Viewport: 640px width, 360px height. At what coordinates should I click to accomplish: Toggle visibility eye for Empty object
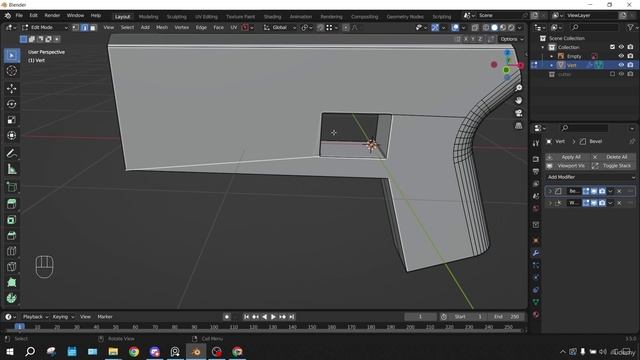coord(621,56)
